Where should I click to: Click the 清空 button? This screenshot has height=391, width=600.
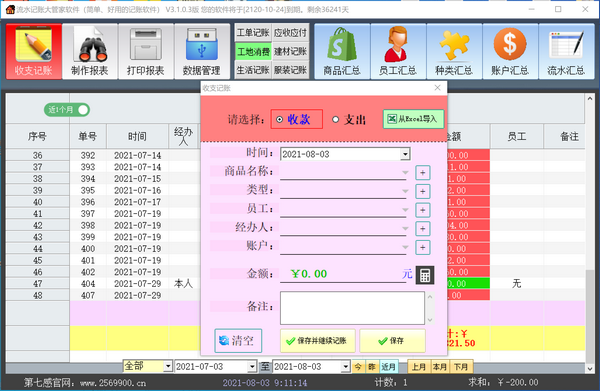click(238, 340)
